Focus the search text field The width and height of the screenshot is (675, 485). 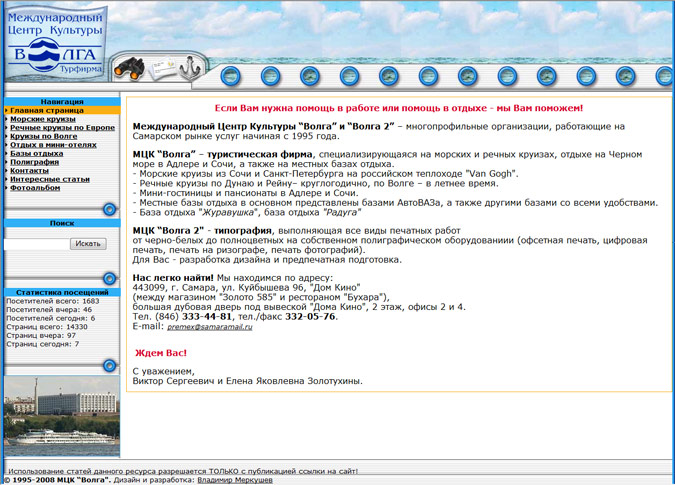pyautogui.click(x=37, y=244)
